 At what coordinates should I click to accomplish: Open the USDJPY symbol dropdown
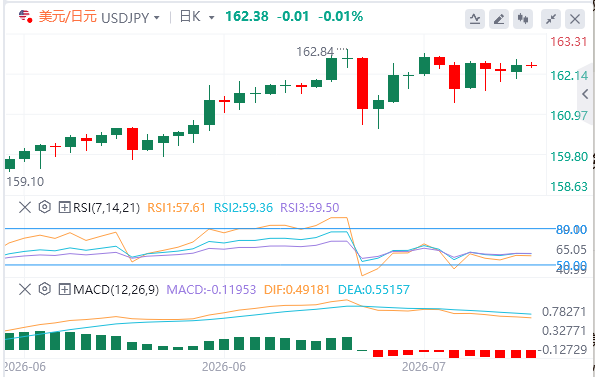pyautogui.click(x=157, y=18)
